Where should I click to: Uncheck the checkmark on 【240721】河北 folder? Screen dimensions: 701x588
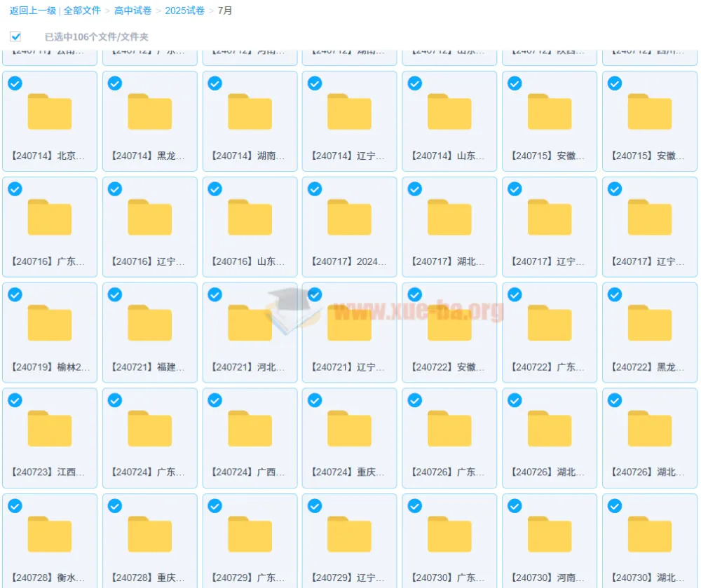click(215, 295)
